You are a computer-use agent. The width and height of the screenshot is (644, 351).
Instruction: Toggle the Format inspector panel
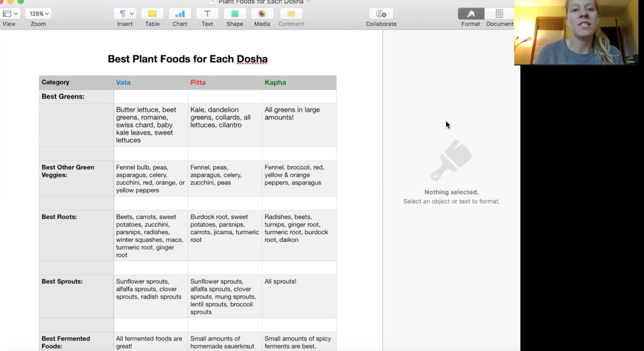[471, 14]
